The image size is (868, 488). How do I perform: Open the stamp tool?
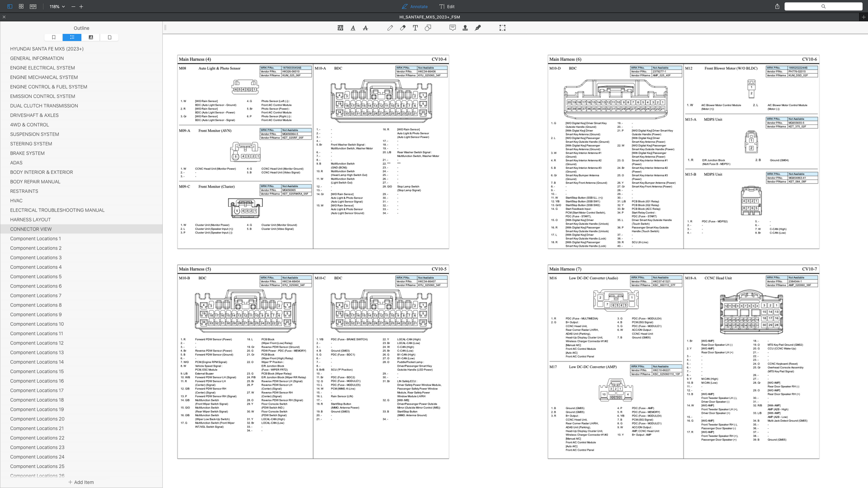pos(465,28)
